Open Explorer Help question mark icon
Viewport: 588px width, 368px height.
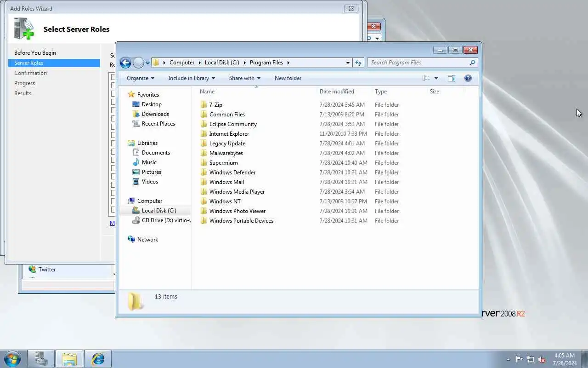pyautogui.click(x=468, y=78)
